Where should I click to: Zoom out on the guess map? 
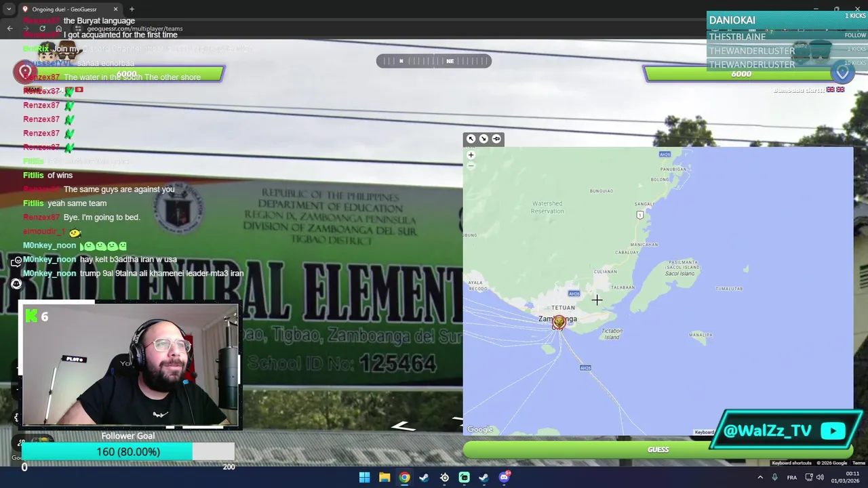471,165
